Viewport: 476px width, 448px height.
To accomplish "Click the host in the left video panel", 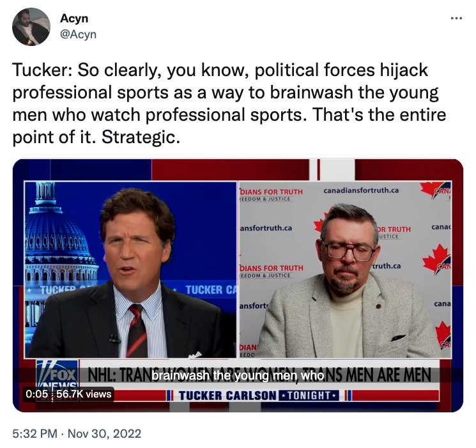I will point(131,274).
